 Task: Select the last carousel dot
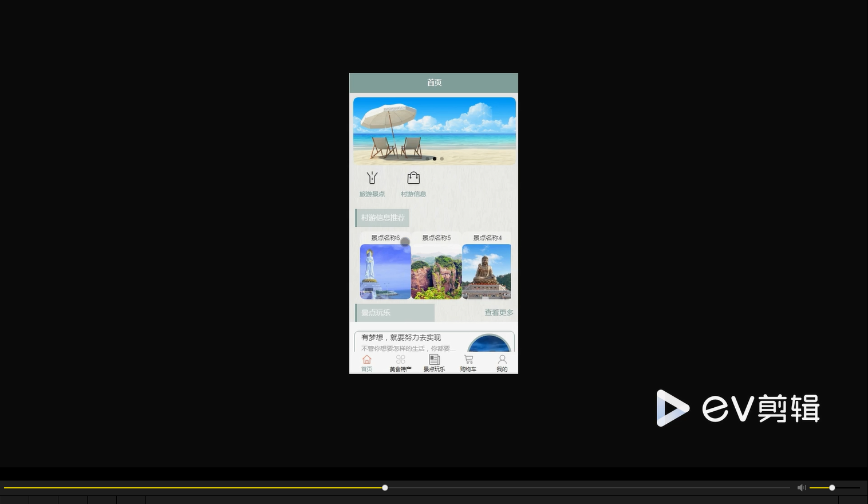(x=441, y=159)
